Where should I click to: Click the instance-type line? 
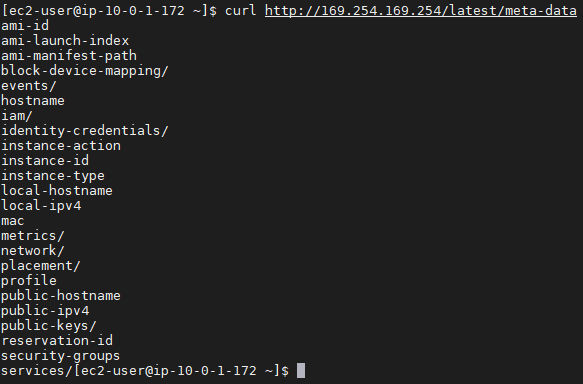tap(53, 175)
